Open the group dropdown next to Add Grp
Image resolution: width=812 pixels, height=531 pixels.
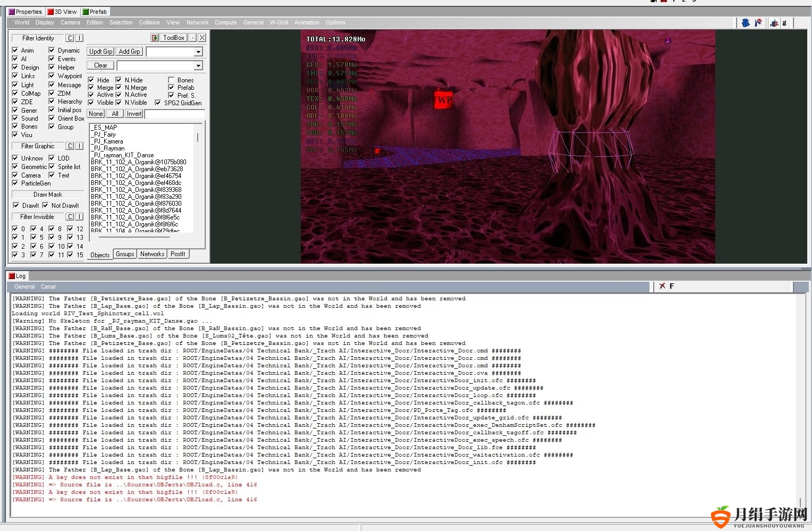coord(198,52)
